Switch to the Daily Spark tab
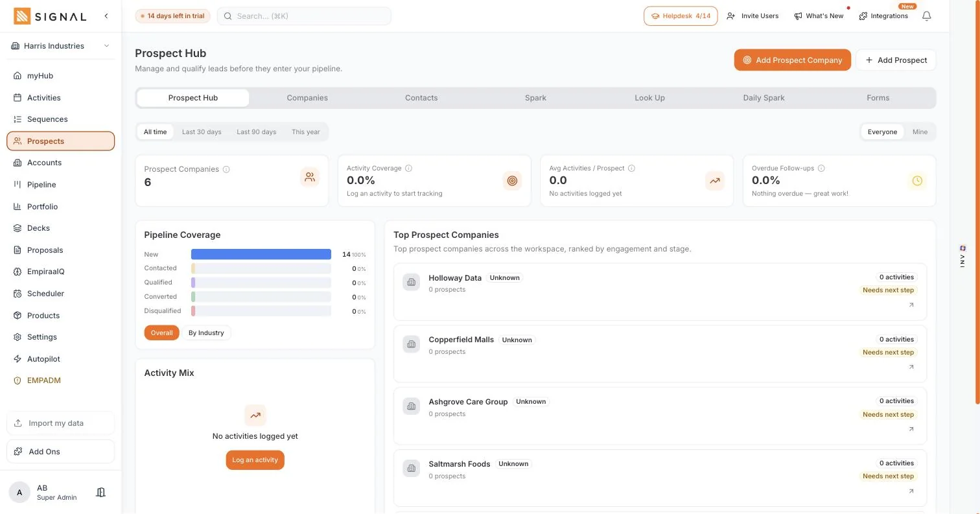 (x=764, y=98)
